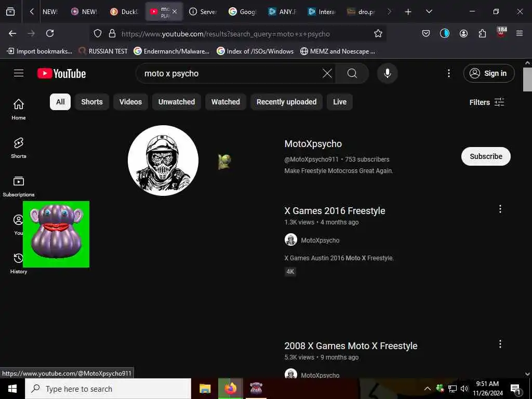Click the YouTube logo
532x399 pixels.
(61, 74)
